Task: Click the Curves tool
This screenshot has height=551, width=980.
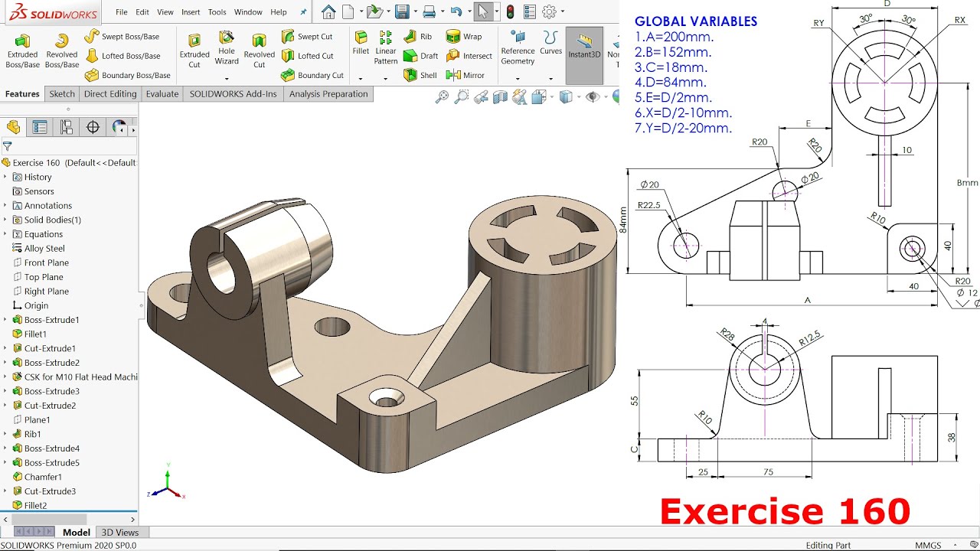Action: click(550, 43)
